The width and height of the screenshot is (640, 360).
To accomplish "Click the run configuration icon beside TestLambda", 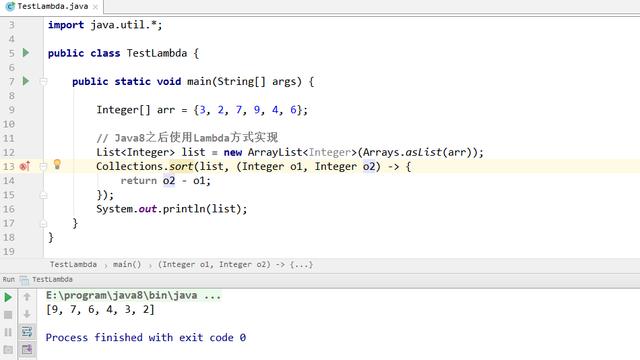I will point(24,280).
